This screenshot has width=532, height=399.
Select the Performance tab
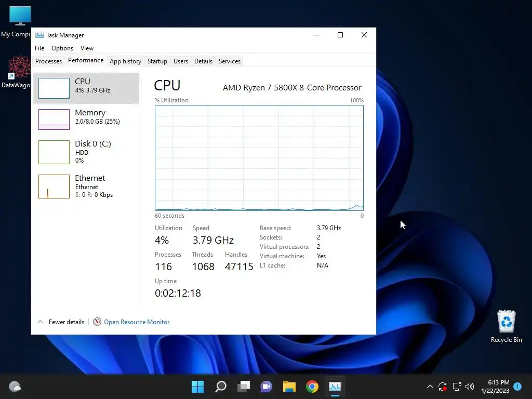(86, 60)
